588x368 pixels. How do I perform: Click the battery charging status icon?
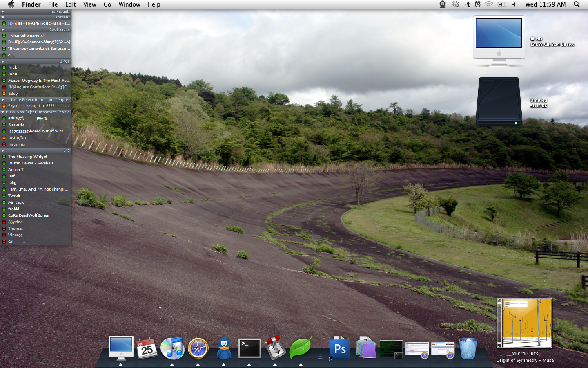coord(502,4)
